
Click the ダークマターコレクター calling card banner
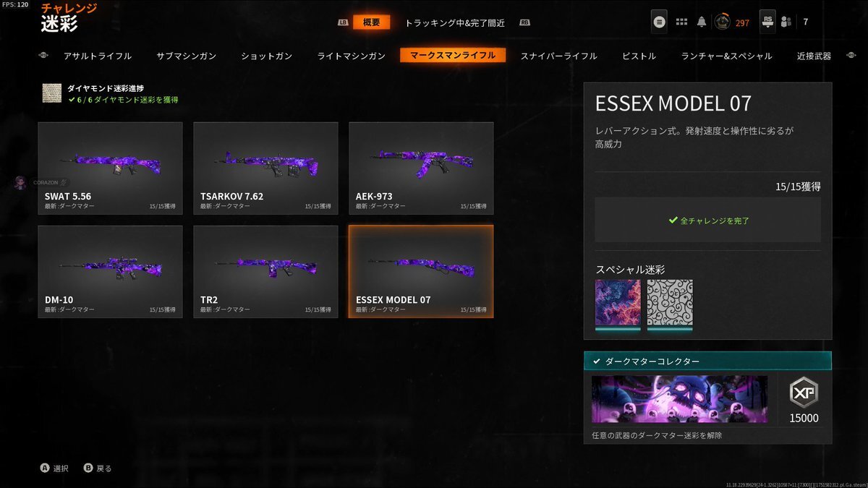click(x=680, y=399)
